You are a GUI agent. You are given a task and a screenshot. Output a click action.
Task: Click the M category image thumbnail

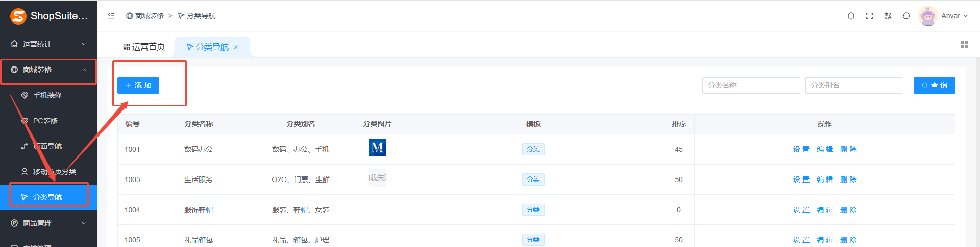pyautogui.click(x=377, y=148)
